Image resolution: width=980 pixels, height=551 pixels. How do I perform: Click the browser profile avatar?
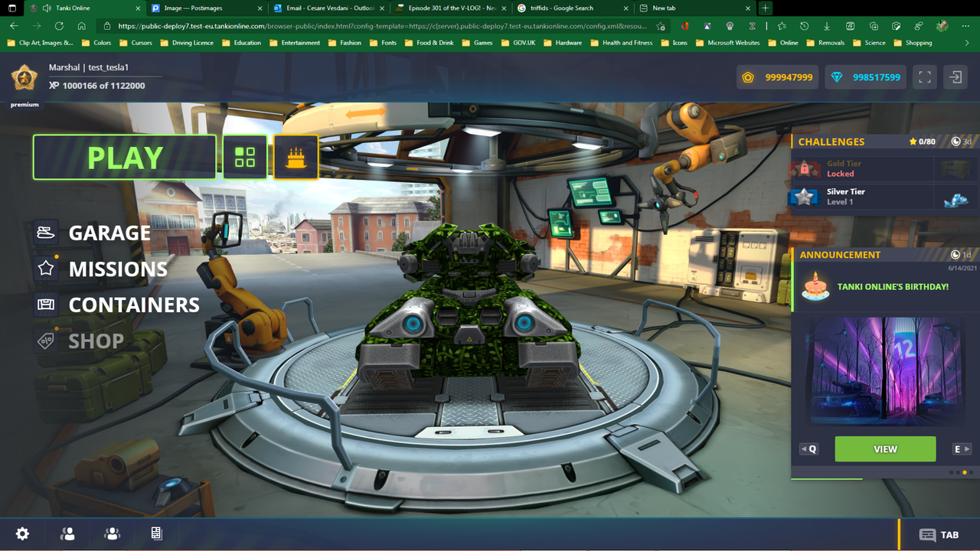tap(942, 26)
